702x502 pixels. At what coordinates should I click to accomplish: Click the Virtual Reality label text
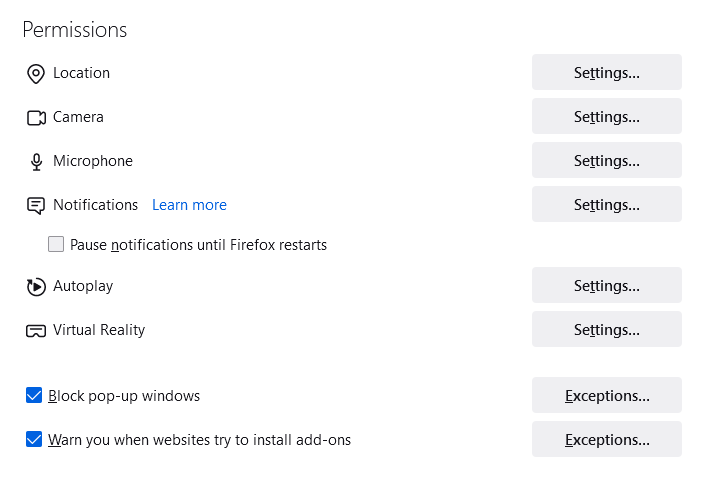click(99, 330)
